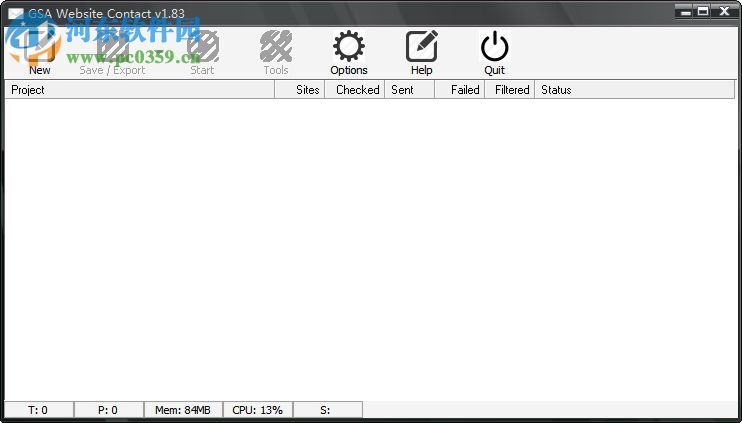Click the 'S:' status bar entry
The width and height of the screenshot is (742, 423).
(x=328, y=410)
